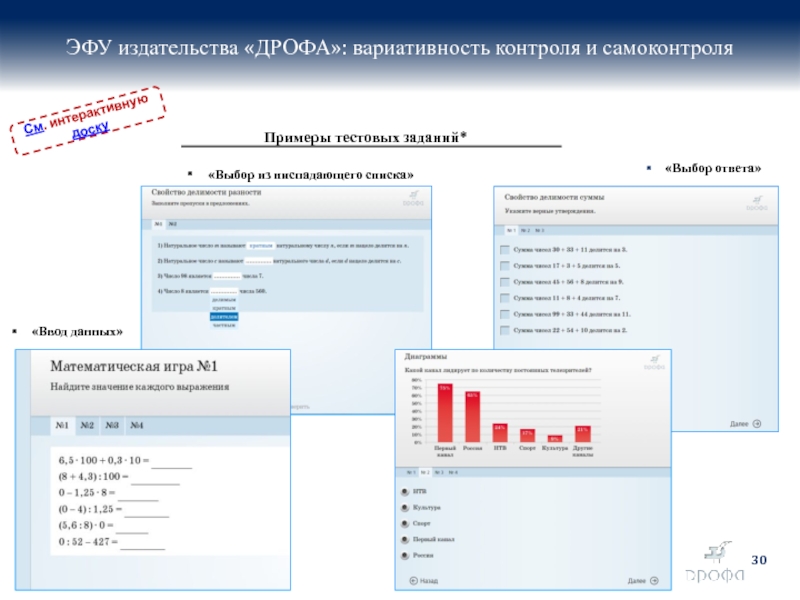Go to tab №2 in the Диаграммы window
Screen dimensions: 800x600
(425, 472)
